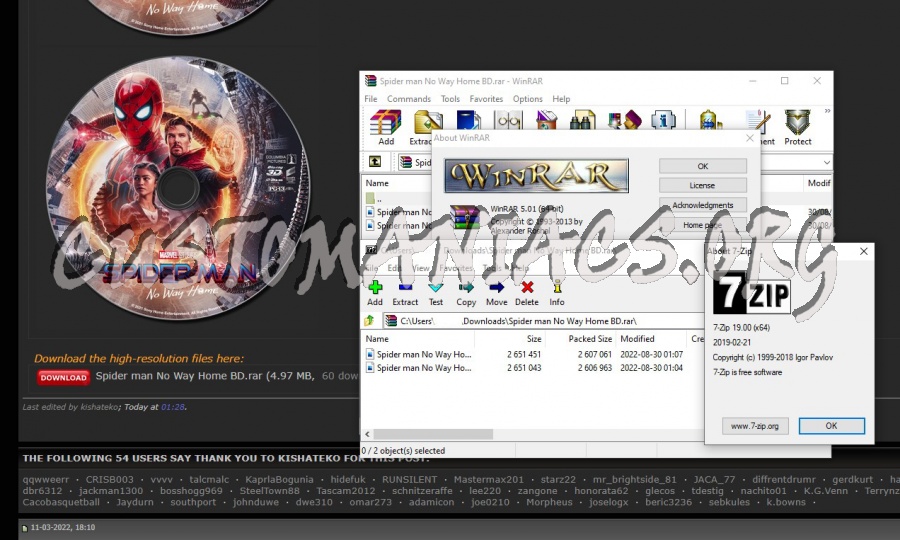Screen dimensions: 900x540
Task: Sort 7-Zip list by Size column
Action: click(509, 339)
